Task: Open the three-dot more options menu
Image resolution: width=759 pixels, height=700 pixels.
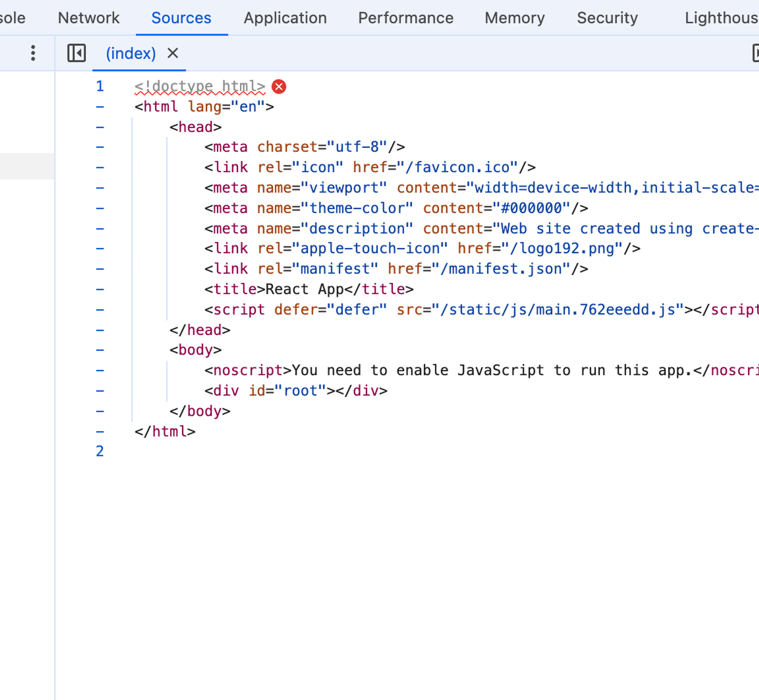Action: pos(33,53)
